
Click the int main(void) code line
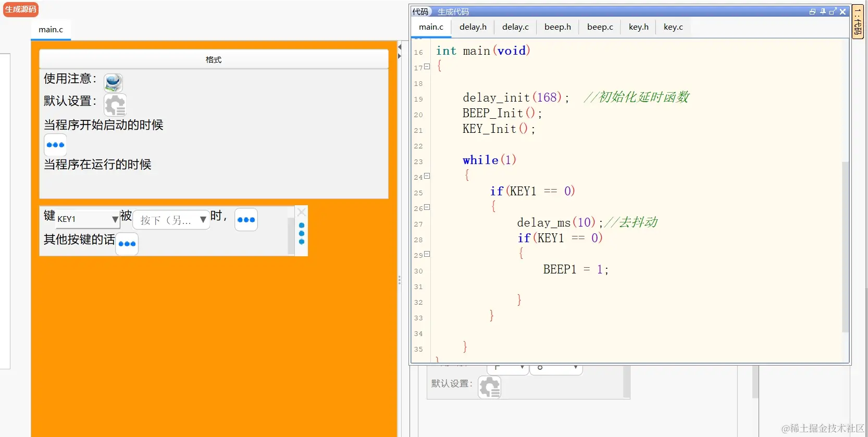tap(483, 51)
